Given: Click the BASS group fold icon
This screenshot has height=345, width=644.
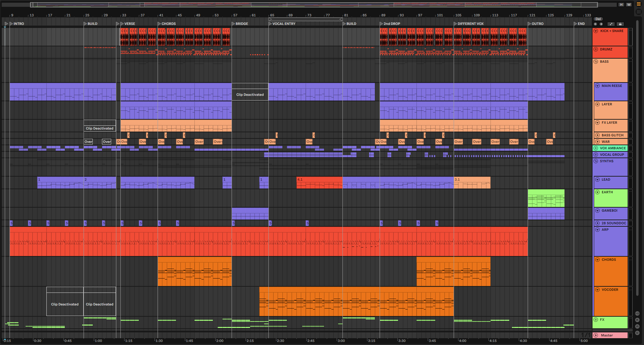Looking at the screenshot, I should point(596,62).
